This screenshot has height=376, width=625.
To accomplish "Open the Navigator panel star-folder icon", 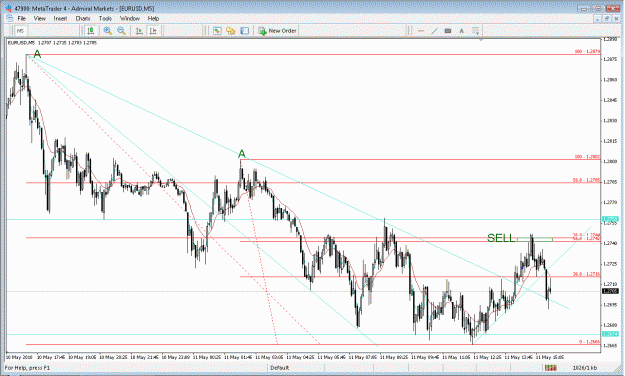I will click(230, 31).
